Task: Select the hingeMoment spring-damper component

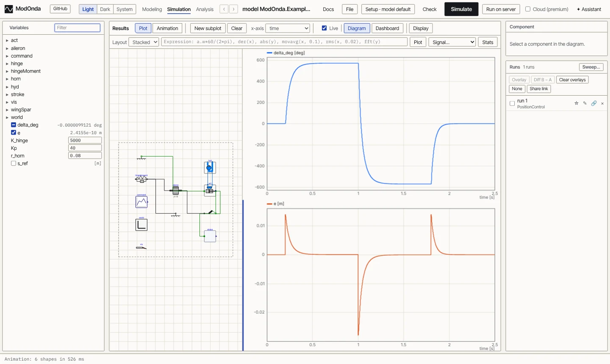Action: tap(141, 179)
